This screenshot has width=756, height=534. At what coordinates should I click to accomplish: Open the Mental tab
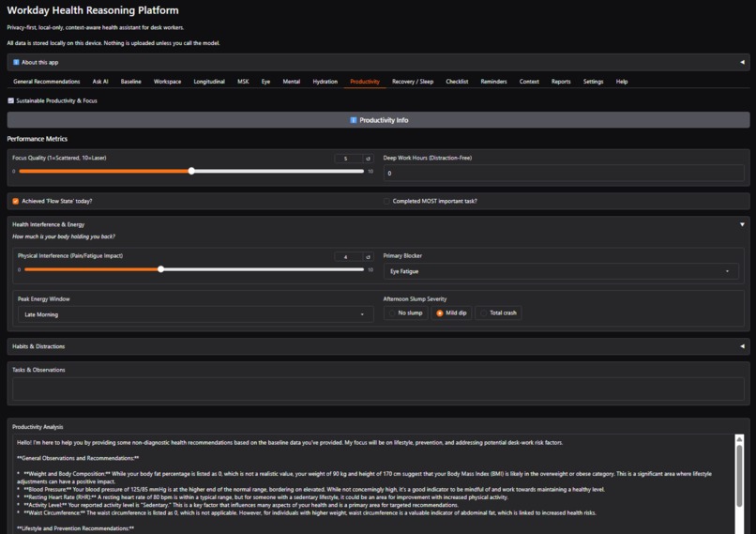click(291, 82)
